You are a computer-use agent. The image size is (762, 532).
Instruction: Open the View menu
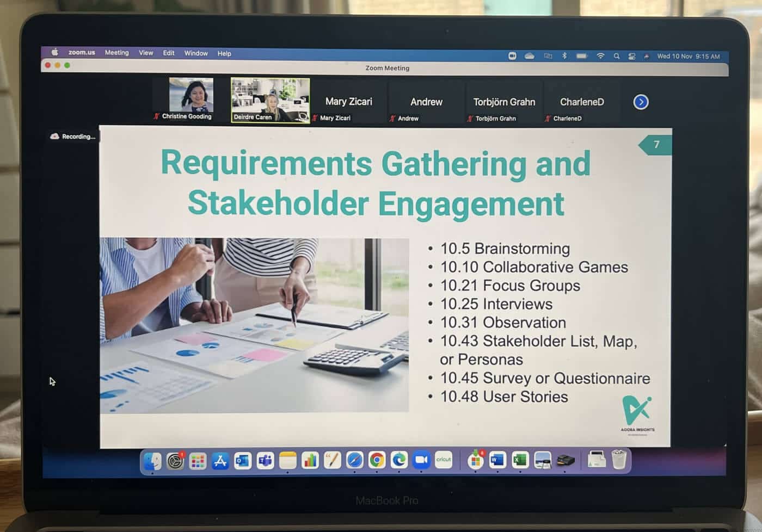[146, 53]
